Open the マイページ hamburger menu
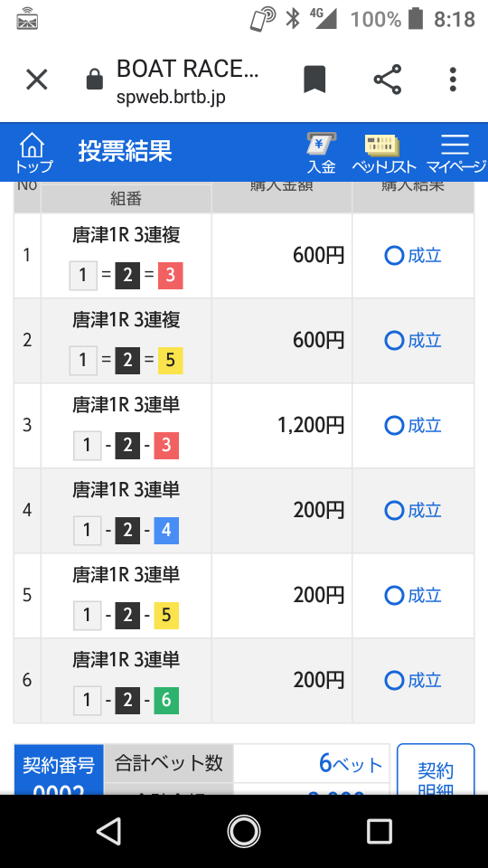Screen dimensions: 488x868 455,152
